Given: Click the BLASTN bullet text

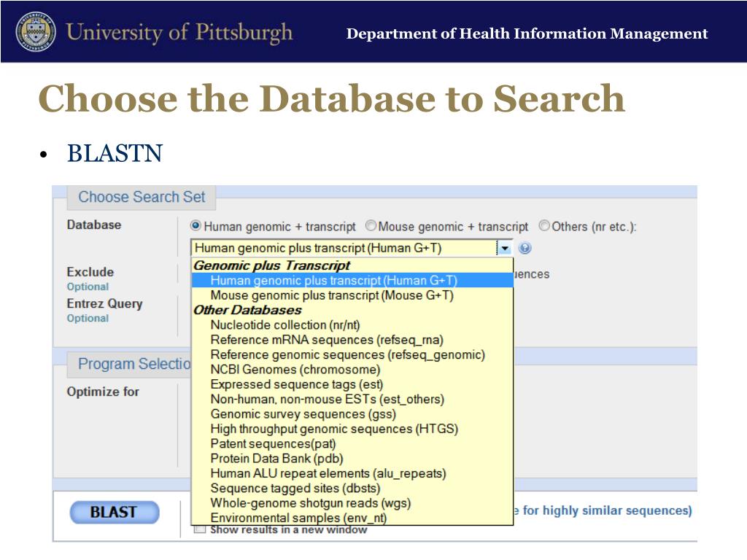Looking at the screenshot, I should point(115,153).
